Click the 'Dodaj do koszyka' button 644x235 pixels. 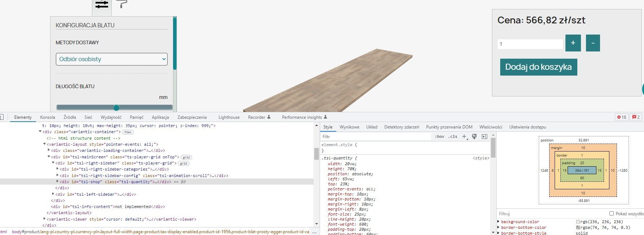coord(538,67)
